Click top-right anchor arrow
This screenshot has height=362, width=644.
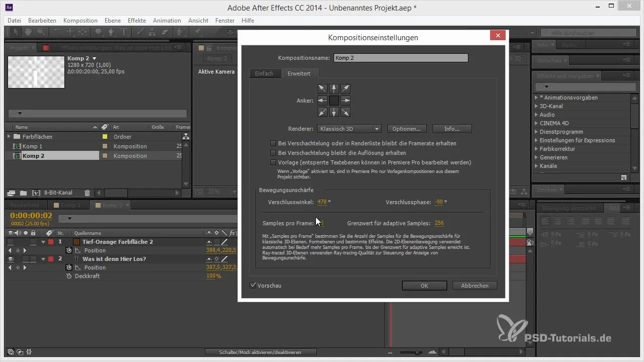346,89
